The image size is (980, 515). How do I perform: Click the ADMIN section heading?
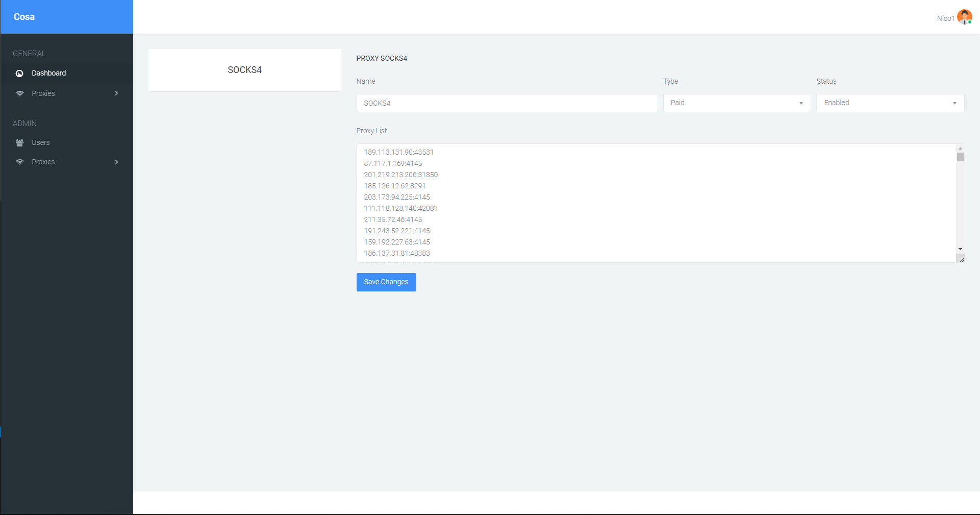24,124
